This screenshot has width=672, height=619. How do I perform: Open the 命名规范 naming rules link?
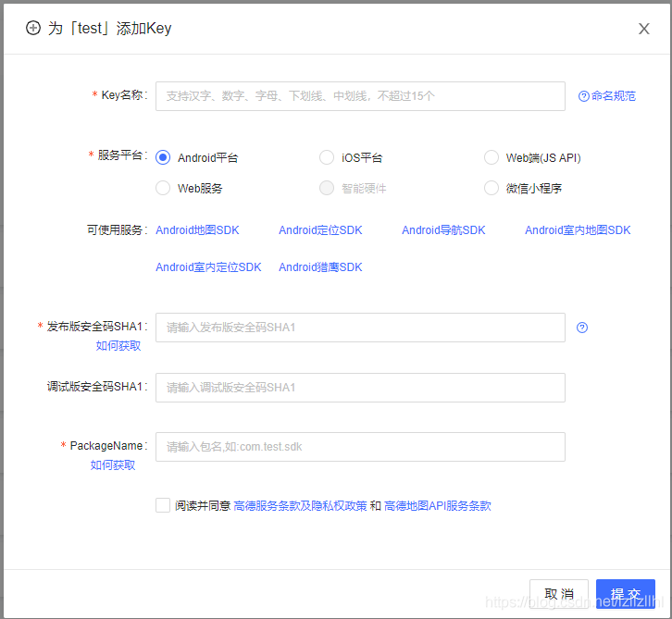point(607,96)
